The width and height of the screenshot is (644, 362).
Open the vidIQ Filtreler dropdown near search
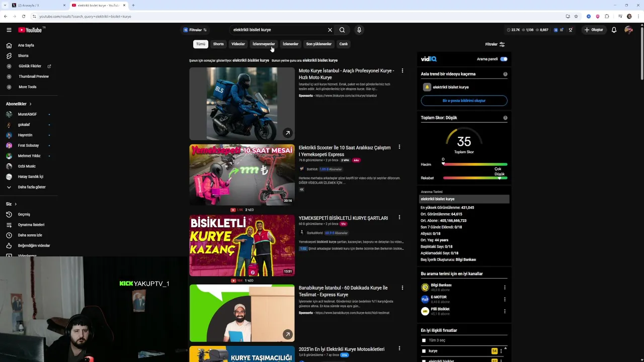pyautogui.click(x=195, y=30)
